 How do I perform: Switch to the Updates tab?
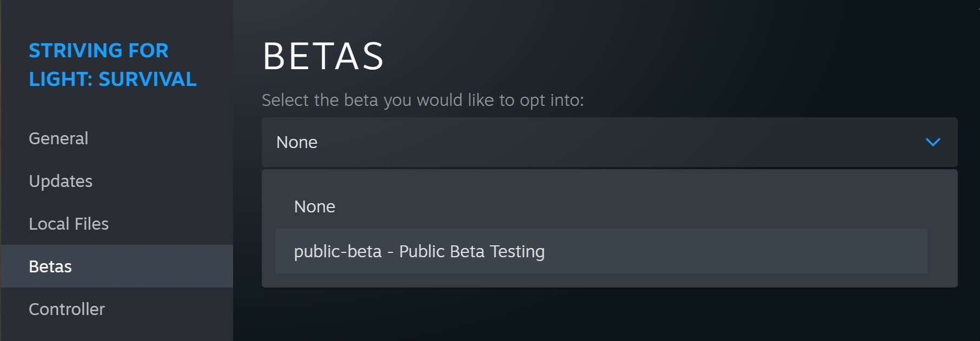tap(61, 181)
